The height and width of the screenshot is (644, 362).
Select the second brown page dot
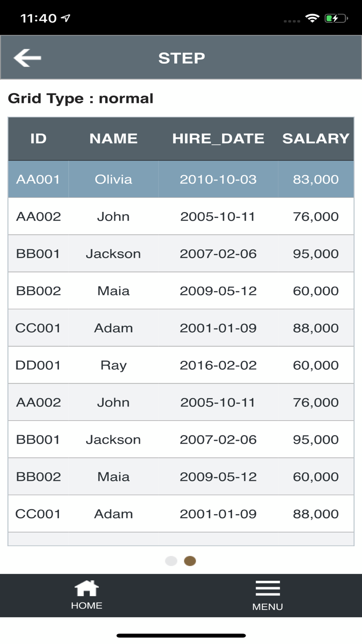(190, 561)
